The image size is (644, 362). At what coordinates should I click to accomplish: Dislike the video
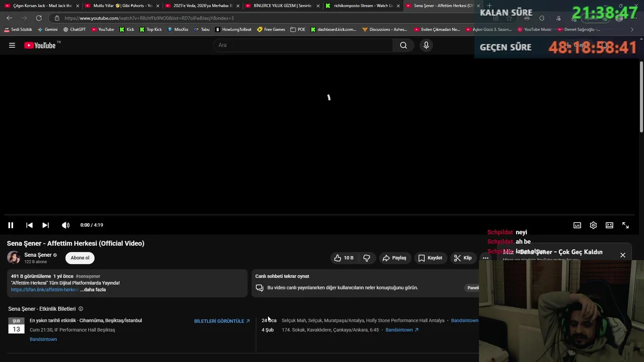[x=367, y=258]
